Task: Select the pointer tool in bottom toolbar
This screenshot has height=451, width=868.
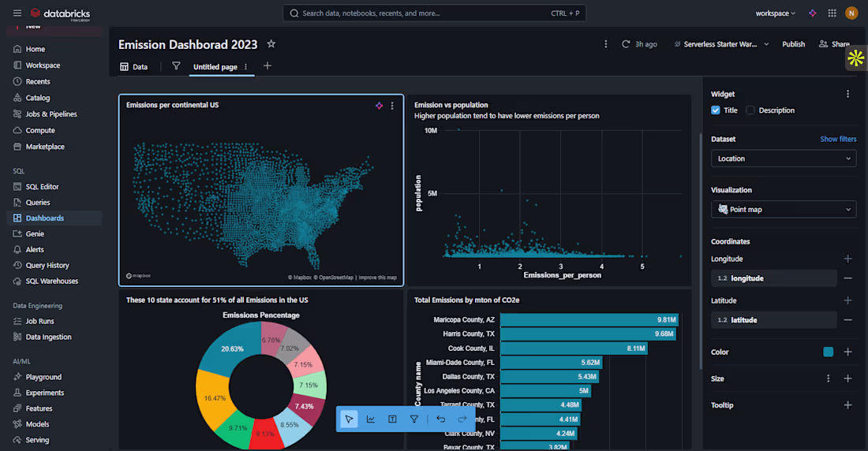Action: (x=349, y=419)
